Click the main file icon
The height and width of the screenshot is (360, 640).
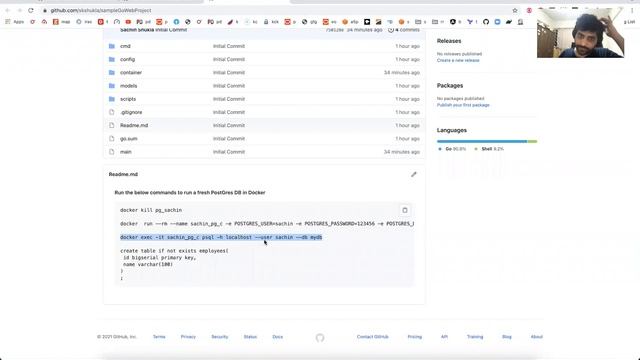pos(112,152)
